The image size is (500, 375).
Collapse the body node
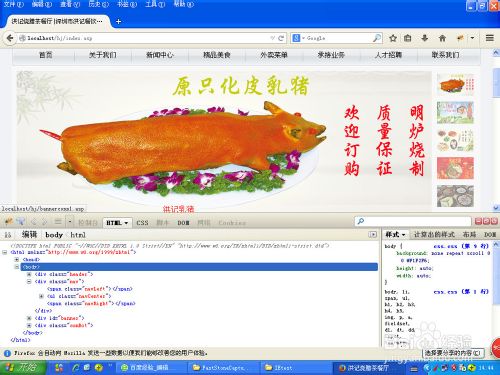tap(17, 267)
